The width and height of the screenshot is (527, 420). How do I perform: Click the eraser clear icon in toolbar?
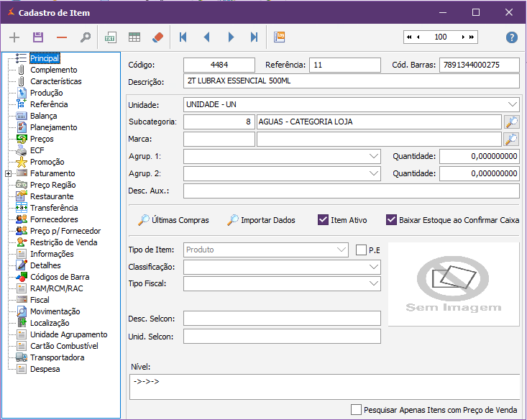point(159,37)
